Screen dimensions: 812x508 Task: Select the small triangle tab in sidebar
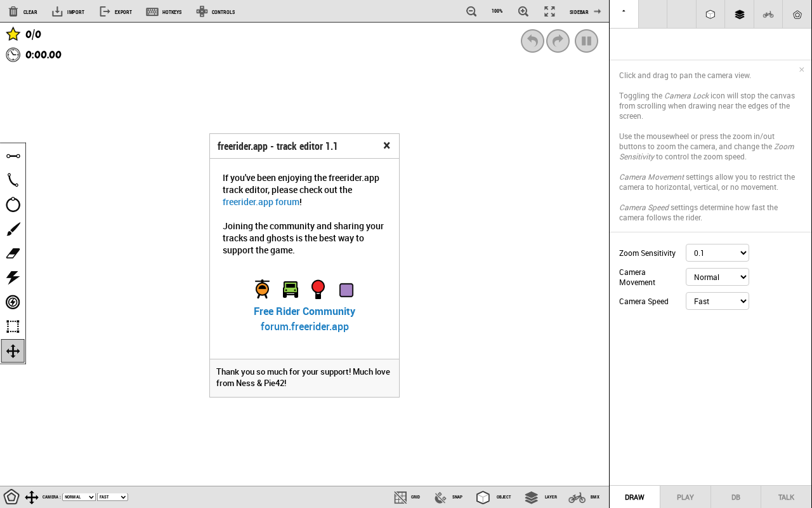click(x=624, y=14)
